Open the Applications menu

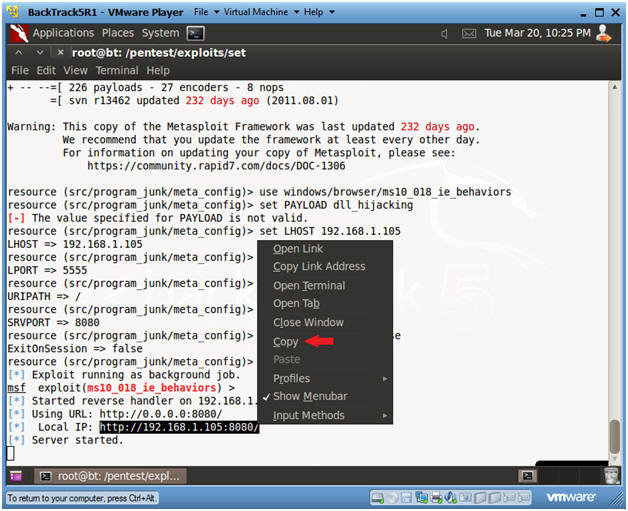coord(63,33)
